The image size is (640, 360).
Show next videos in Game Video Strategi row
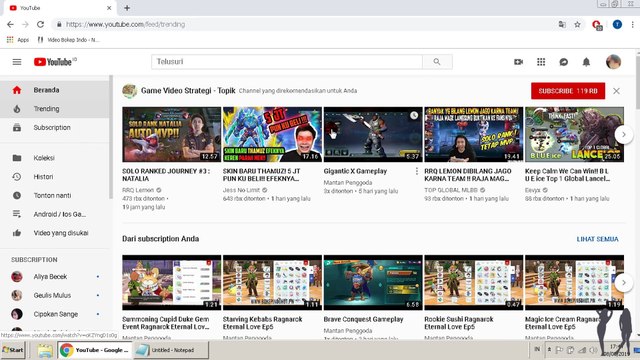[624, 134]
